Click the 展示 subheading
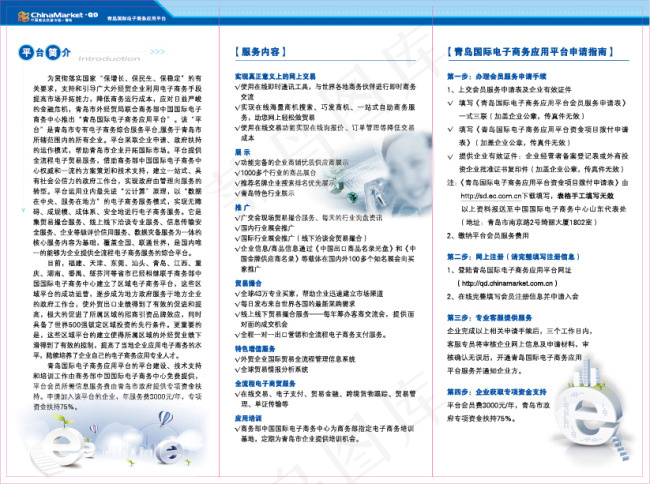 click(243, 152)
